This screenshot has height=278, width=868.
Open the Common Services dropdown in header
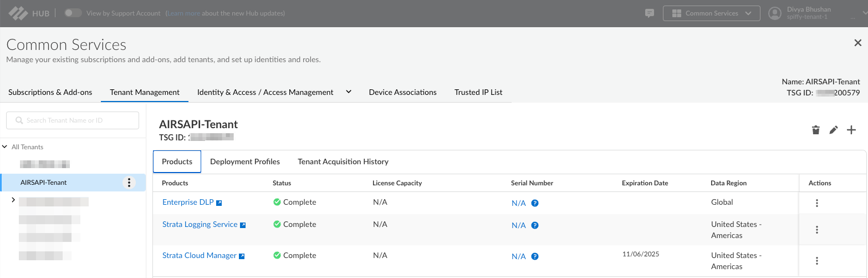tap(711, 13)
